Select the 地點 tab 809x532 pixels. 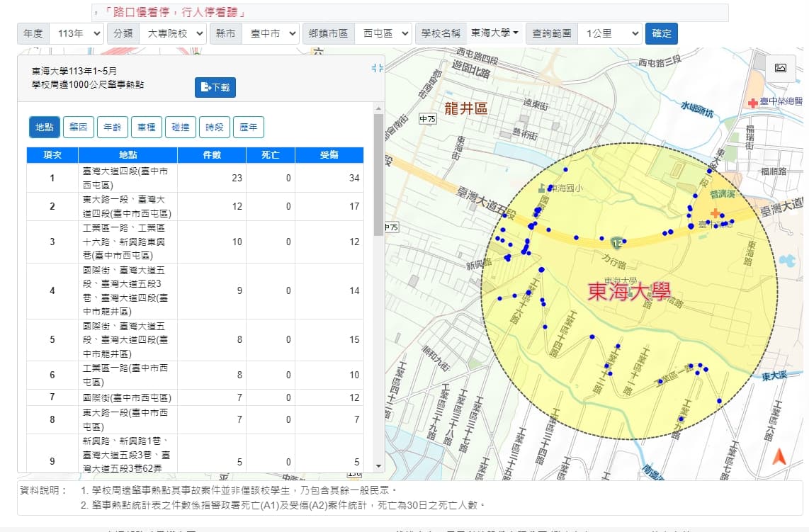[45, 127]
